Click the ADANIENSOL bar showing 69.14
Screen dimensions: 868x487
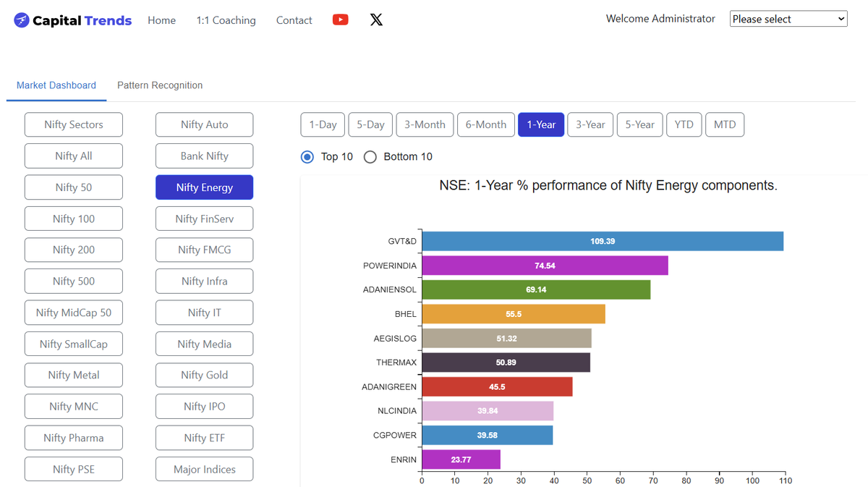pyautogui.click(x=536, y=289)
